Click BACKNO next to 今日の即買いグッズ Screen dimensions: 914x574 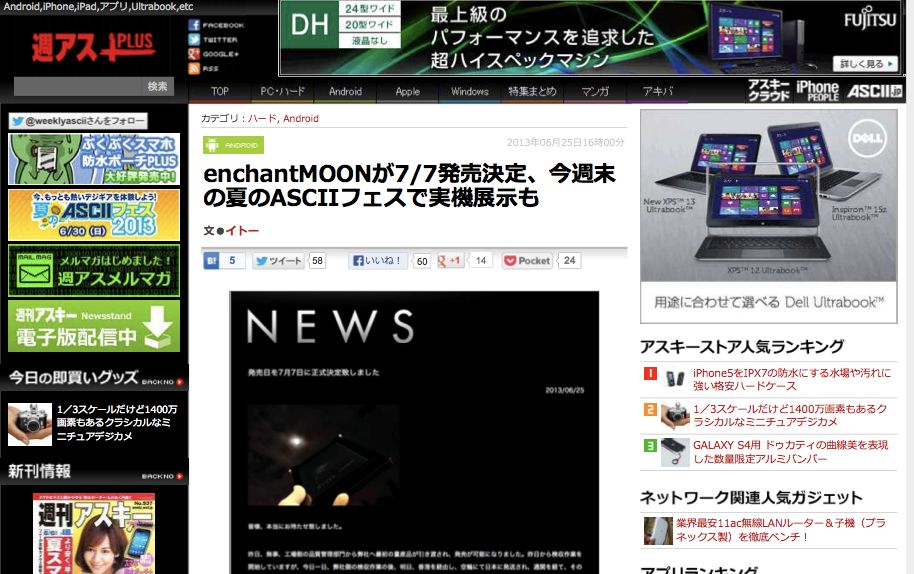coord(162,382)
